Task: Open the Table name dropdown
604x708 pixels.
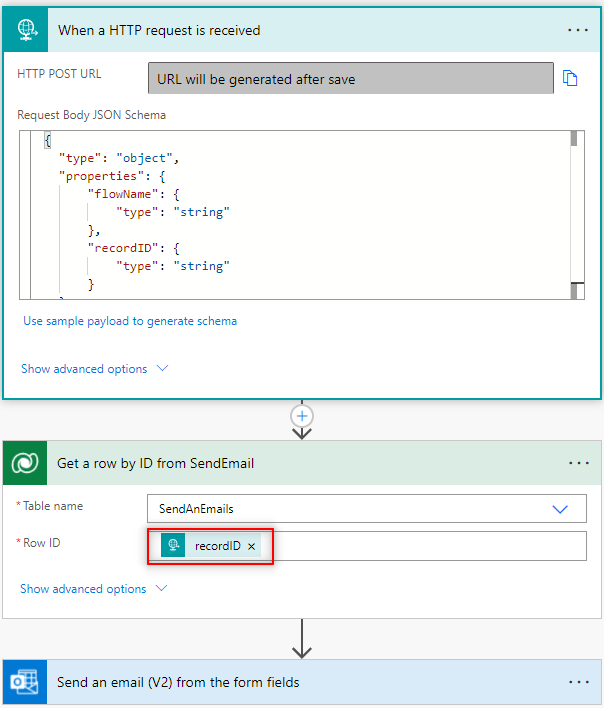Action: pyautogui.click(x=560, y=508)
